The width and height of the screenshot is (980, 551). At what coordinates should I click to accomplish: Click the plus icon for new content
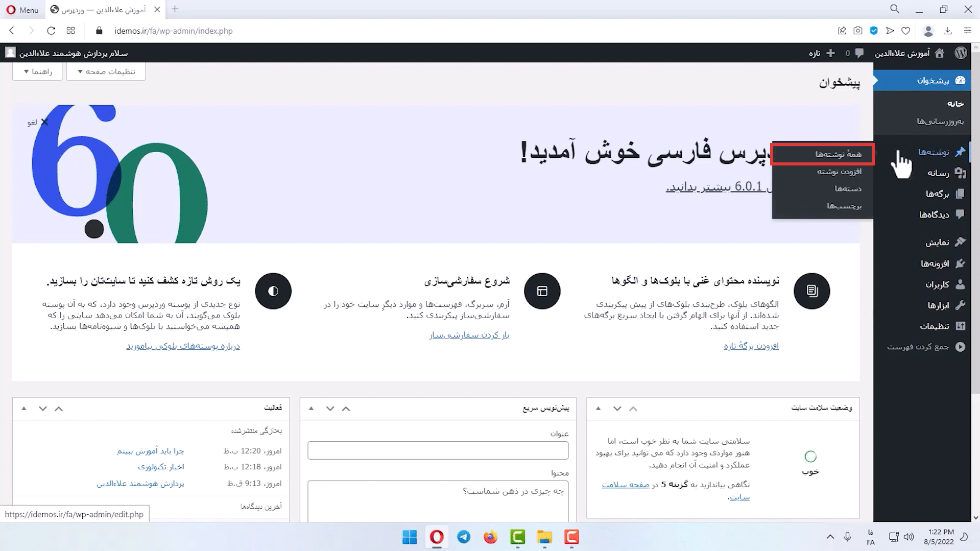pyautogui.click(x=830, y=53)
